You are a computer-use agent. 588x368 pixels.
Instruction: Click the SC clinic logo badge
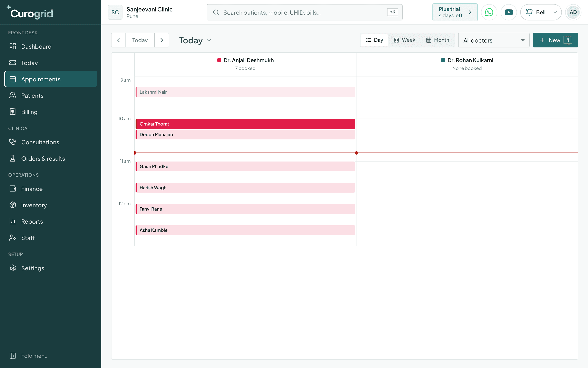point(115,12)
